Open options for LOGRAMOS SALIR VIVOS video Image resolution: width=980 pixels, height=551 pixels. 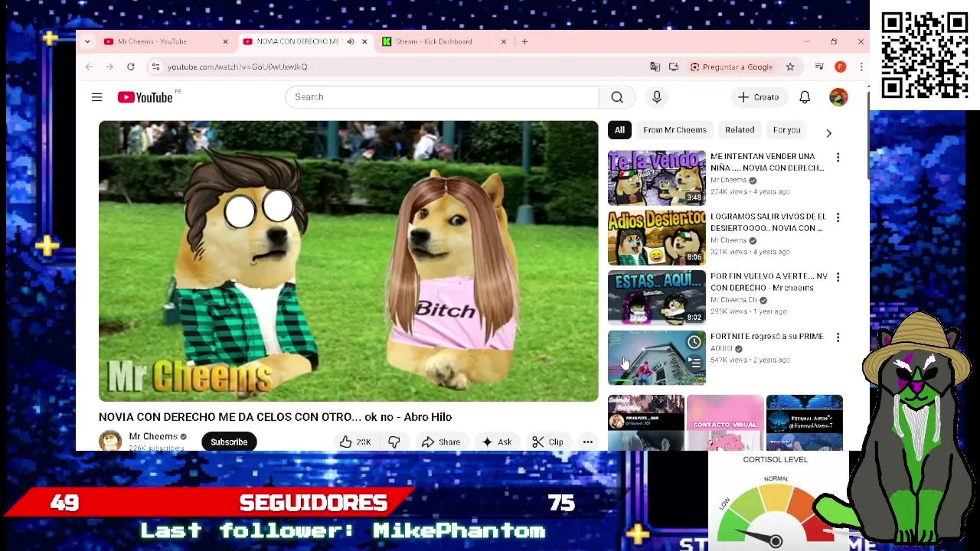[838, 217]
